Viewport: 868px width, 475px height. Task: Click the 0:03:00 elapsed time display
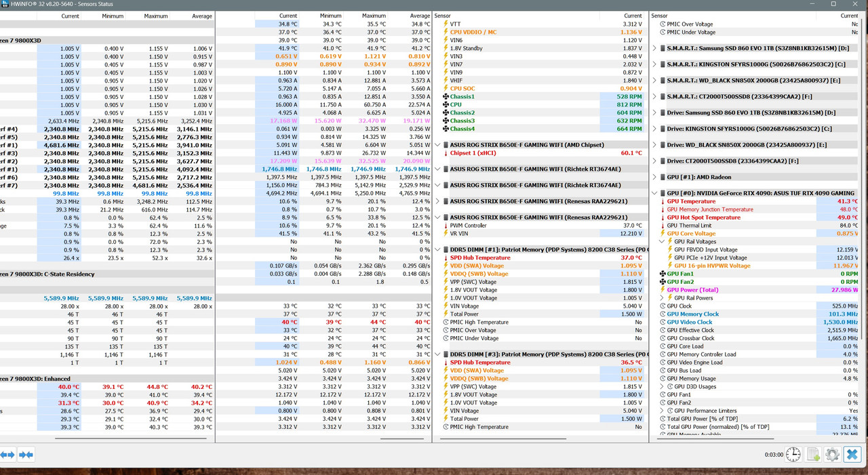coord(774,455)
